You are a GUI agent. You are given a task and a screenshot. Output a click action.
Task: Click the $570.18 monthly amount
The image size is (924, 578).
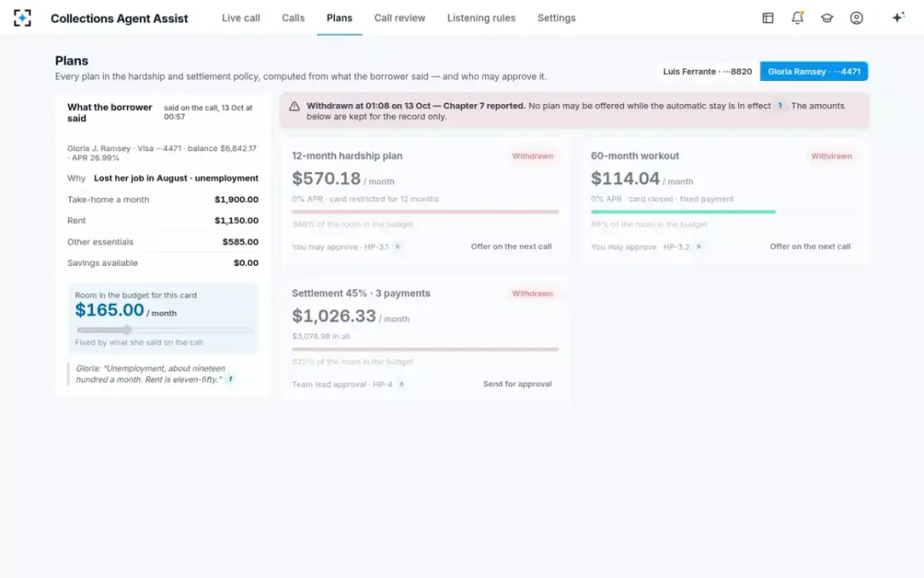click(326, 179)
